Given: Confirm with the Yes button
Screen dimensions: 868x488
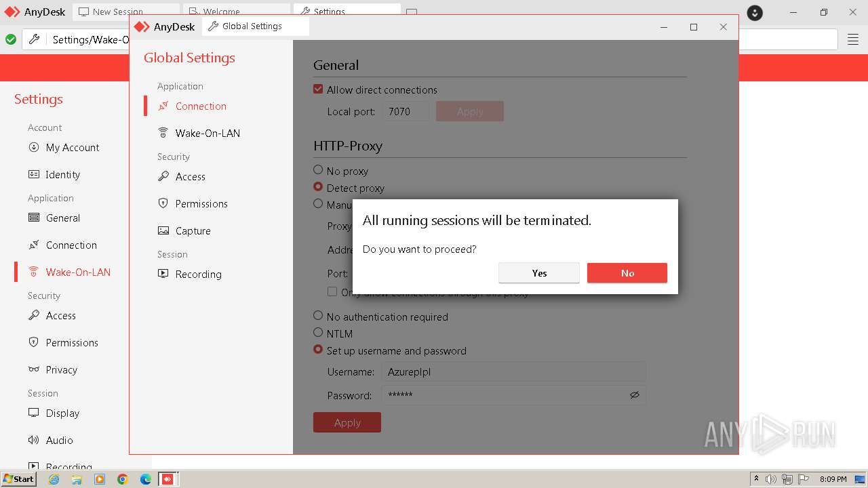Looking at the screenshot, I should pyautogui.click(x=539, y=273).
